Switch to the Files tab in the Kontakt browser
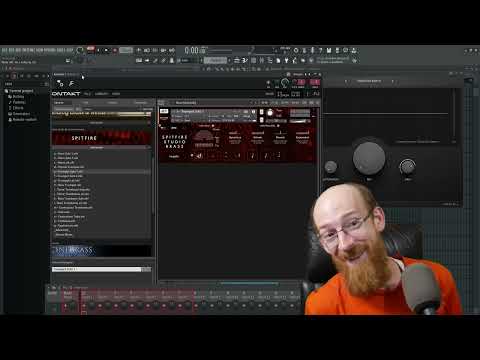This screenshot has height=360, width=480. 86,102
